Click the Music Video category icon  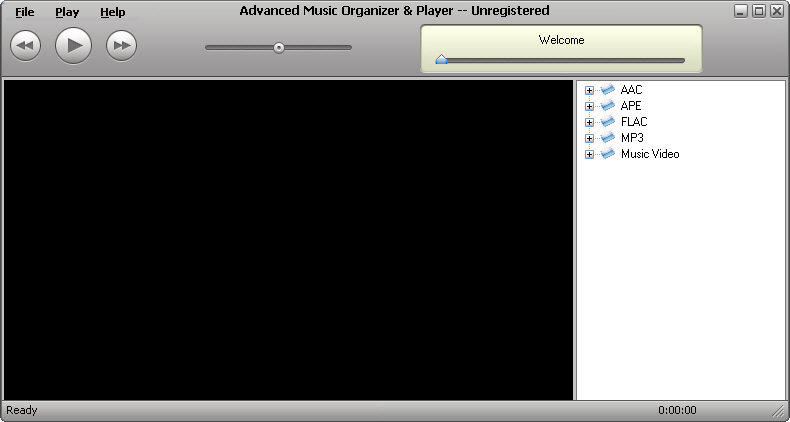[x=608, y=154]
